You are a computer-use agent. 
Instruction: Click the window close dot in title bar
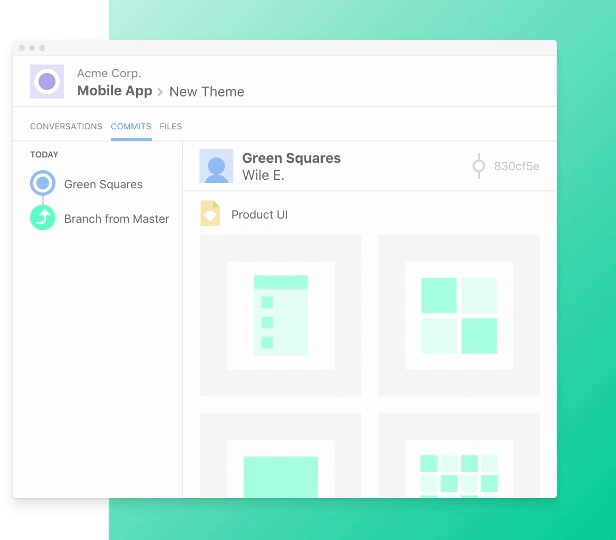[x=22, y=48]
